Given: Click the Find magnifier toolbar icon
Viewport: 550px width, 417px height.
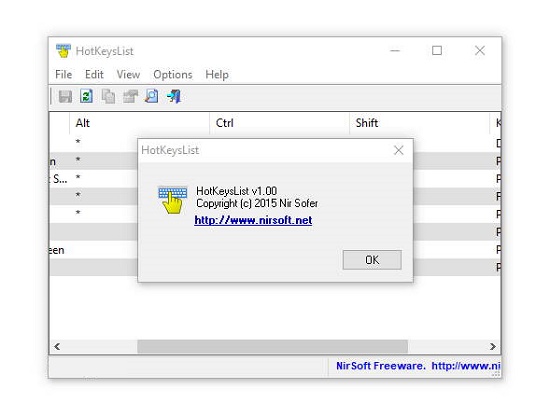Looking at the screenshot, I should pyautogui.click(x=152, y=96).
